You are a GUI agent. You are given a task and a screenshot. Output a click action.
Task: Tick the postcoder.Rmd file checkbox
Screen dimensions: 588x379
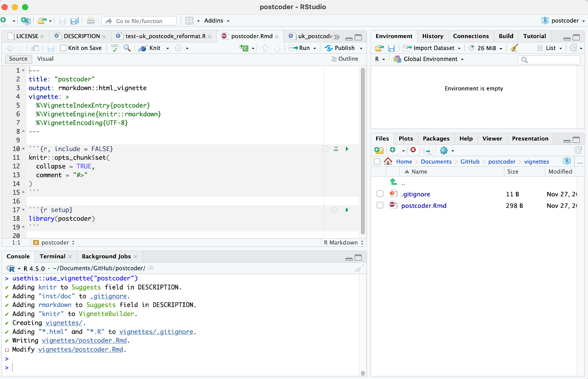click(x=380, y=205)
